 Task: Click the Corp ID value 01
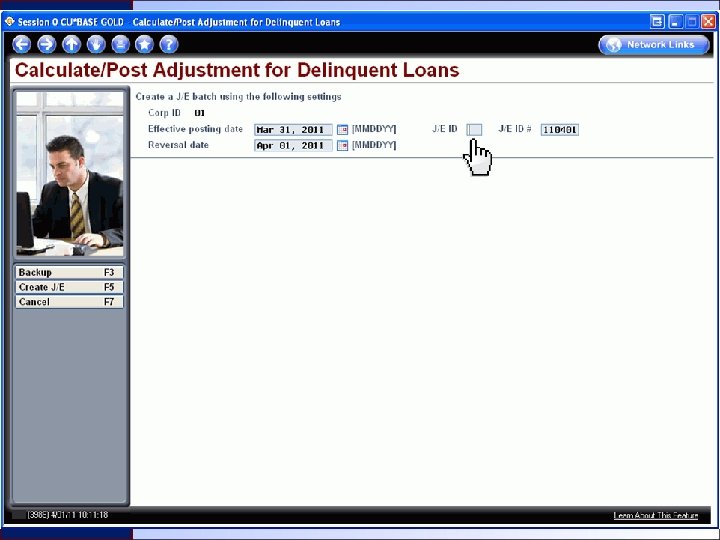pyautogui.click(x=199, y=113)
